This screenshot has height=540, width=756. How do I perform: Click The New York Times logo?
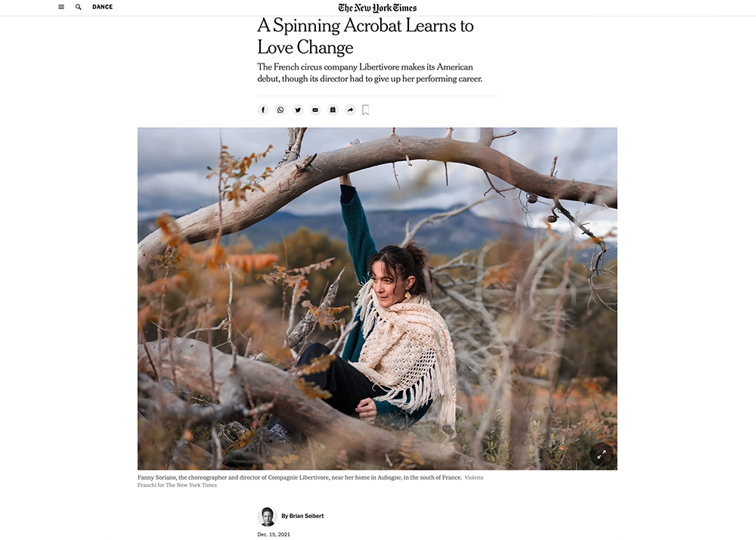pos(377,8)
